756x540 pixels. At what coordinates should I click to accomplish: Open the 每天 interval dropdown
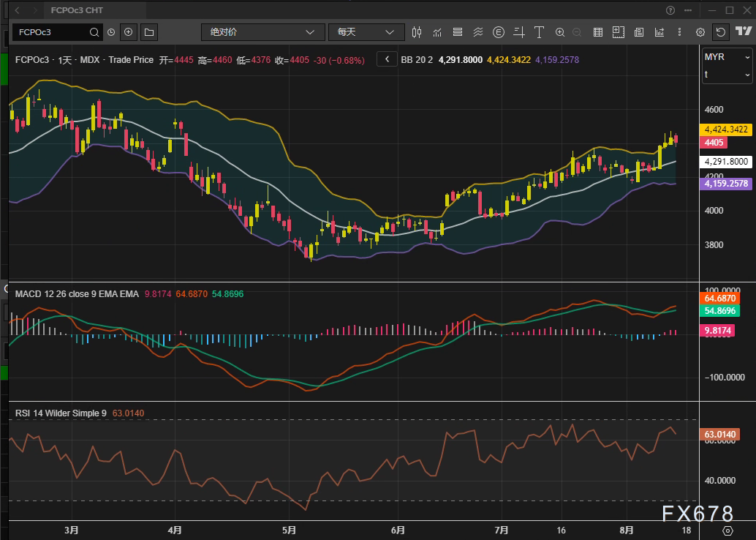(x=366, y=32)
